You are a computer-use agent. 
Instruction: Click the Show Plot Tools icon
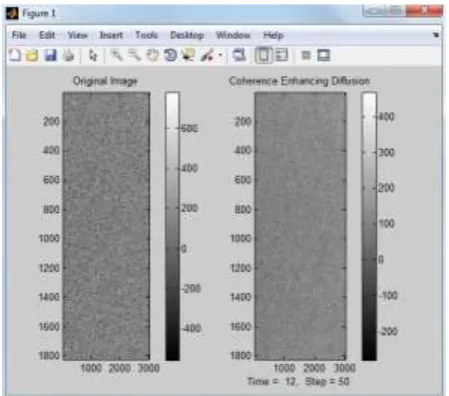pos(323,55)
